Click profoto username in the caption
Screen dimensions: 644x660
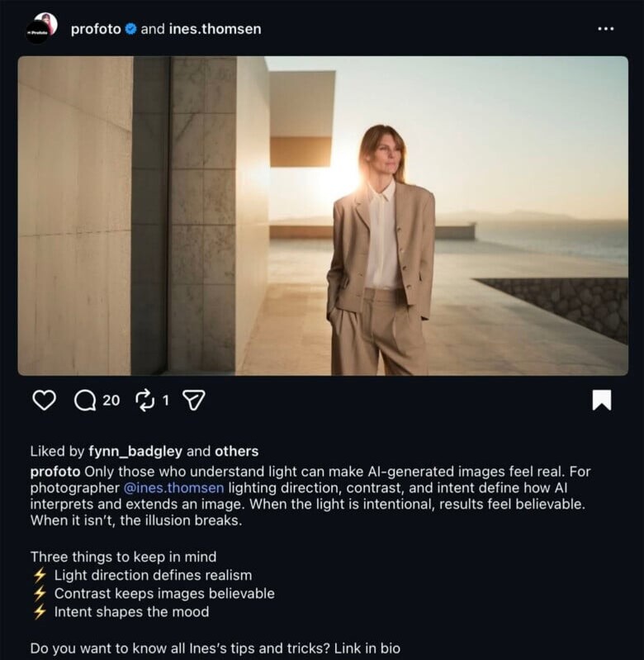[x=54, y=472]
